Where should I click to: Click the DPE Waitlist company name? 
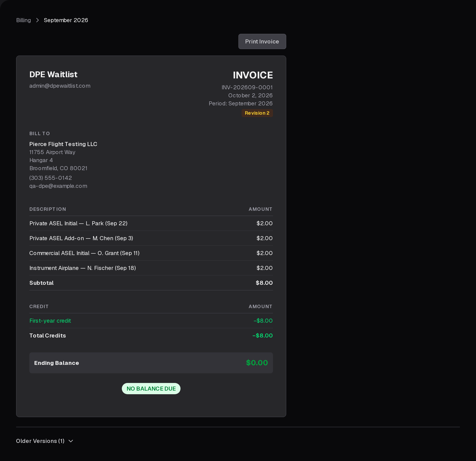[53, 74]
